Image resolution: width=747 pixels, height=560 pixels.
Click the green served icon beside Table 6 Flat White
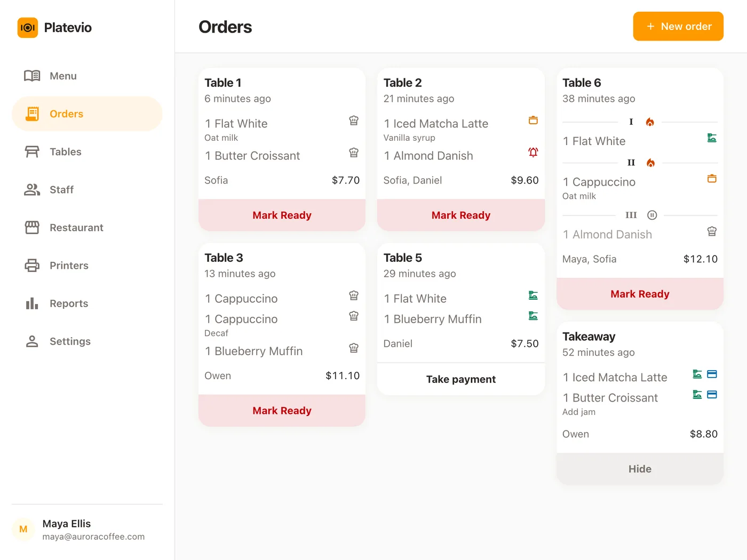point(712,138)
